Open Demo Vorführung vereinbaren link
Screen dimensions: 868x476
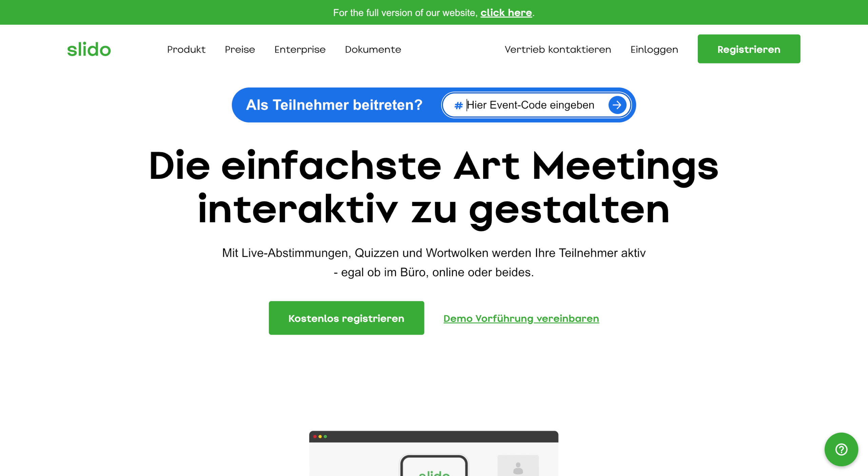[521, 319]
